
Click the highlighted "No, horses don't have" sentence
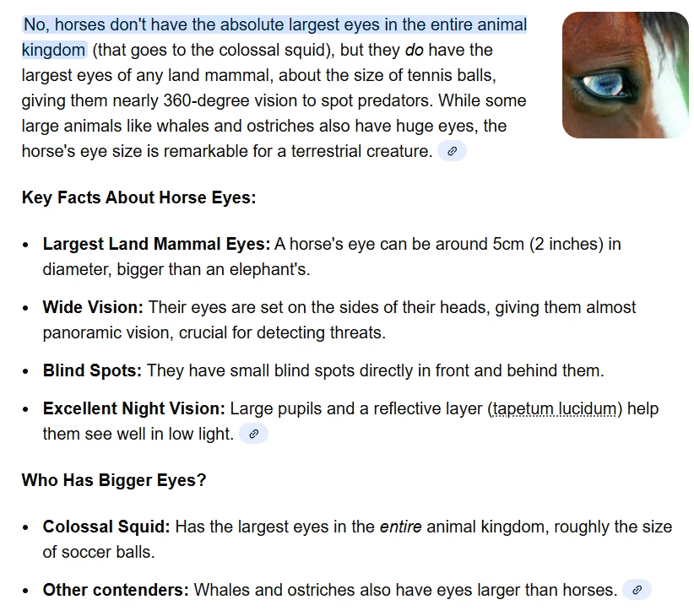[274, 37]
